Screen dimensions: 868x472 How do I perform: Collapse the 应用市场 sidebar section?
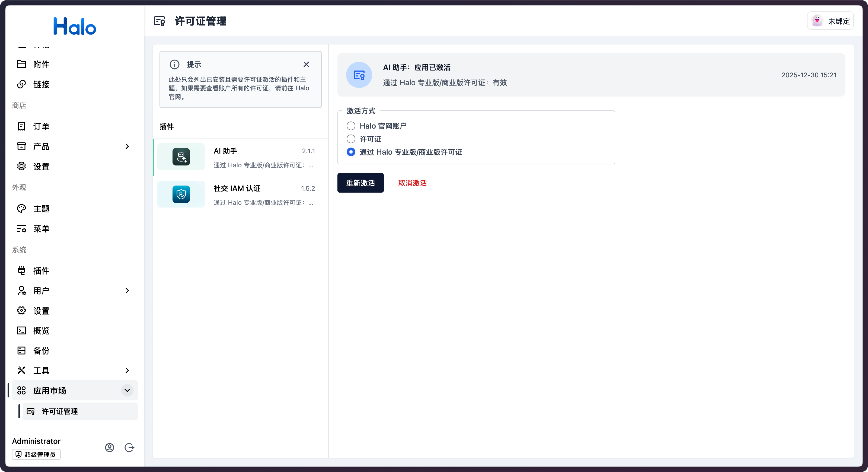127,390
